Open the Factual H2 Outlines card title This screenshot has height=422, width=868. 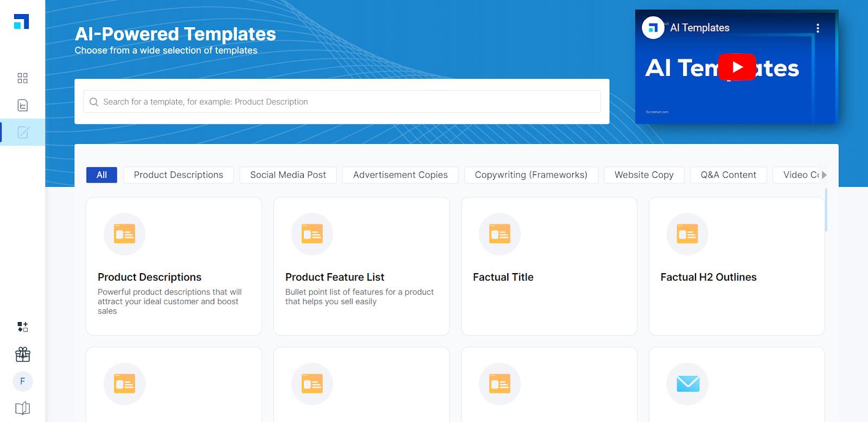pyautogui.click(x=709, y=277)
